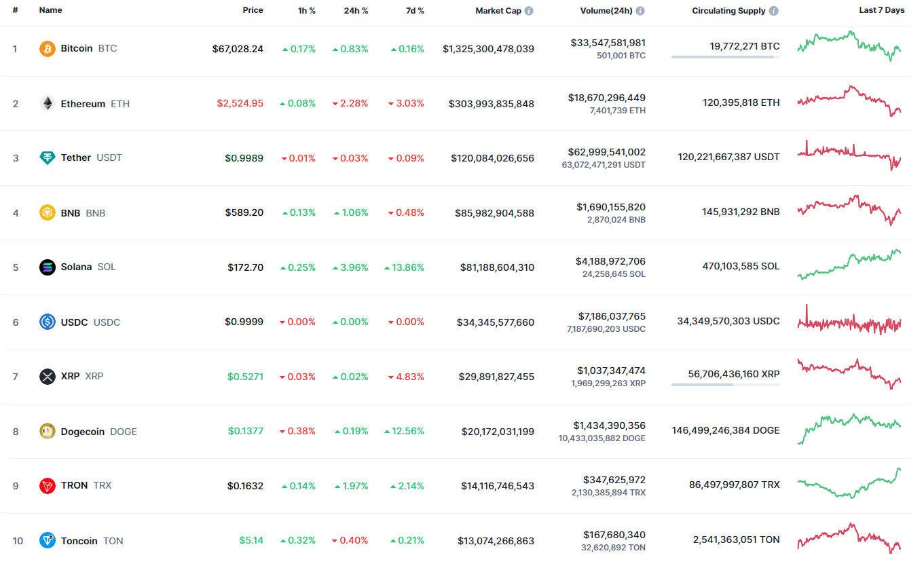924x566 pixels.
Task: Sort table by Name column header
Action: tap(50, 11)
